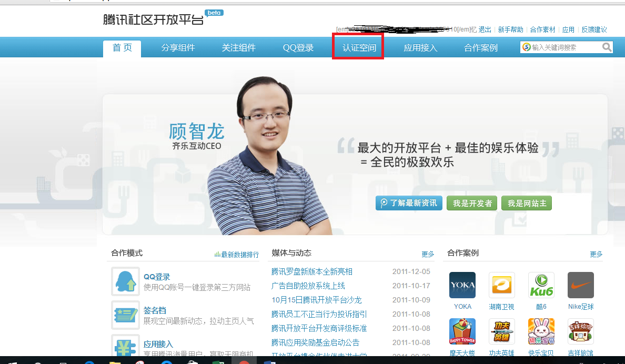
Task: Click the 快乐宝贝 rabbit icon
Action: (541, 331)
